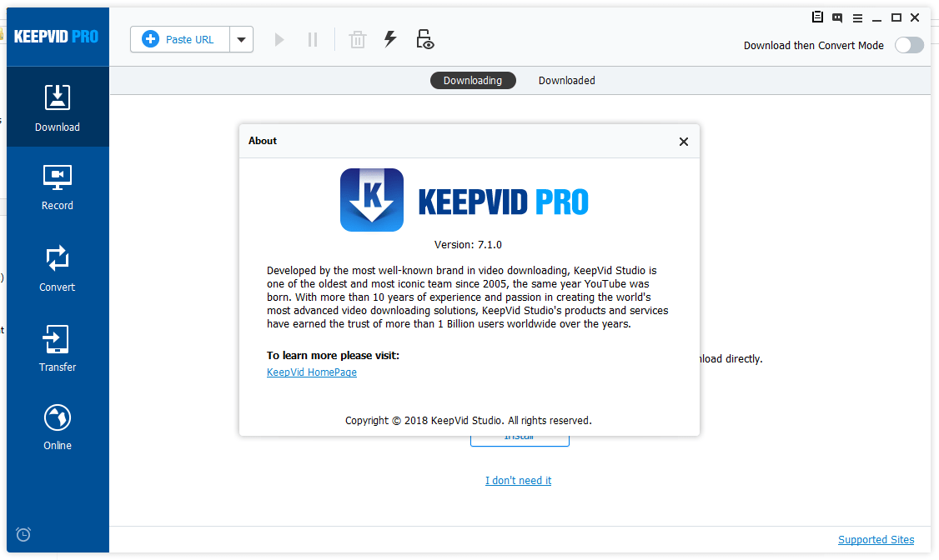Open the register notes icon in title bar

(x=817, y=17)
